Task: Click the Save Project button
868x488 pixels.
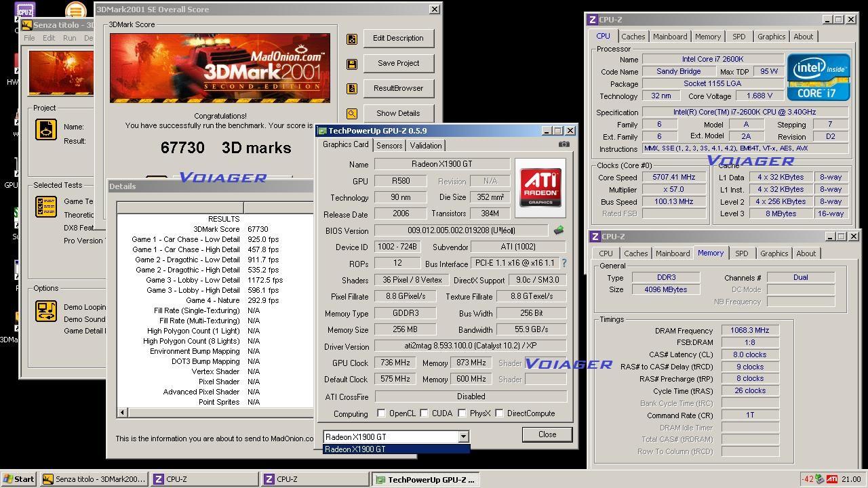Action: pyautogui.click(x=398, y=64)
